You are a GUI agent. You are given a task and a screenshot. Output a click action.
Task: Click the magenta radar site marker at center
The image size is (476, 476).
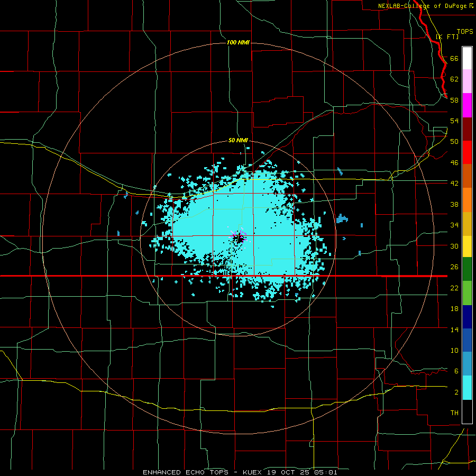[239, 237]
